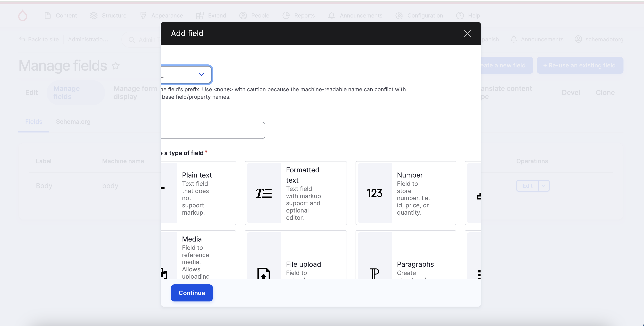This screenshot has width=644, height=326.
Task: Close the Add field dialog
Action: (x=467, y=33)
